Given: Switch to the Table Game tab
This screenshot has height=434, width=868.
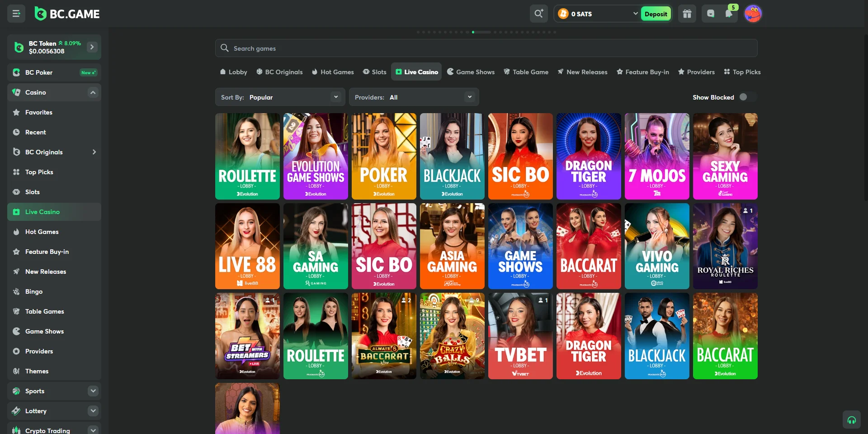Looking at the screenshot, I should (x=526, y=72).
